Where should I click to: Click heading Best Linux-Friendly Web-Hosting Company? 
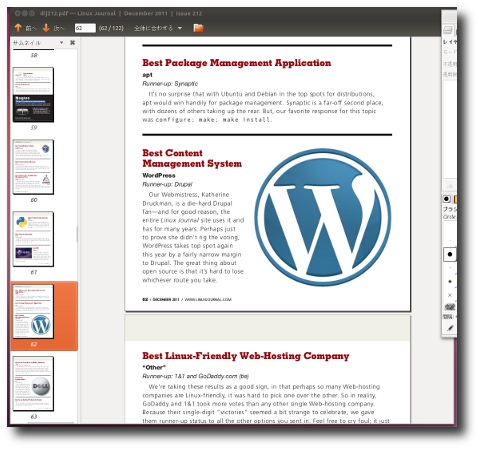(246, 356)
